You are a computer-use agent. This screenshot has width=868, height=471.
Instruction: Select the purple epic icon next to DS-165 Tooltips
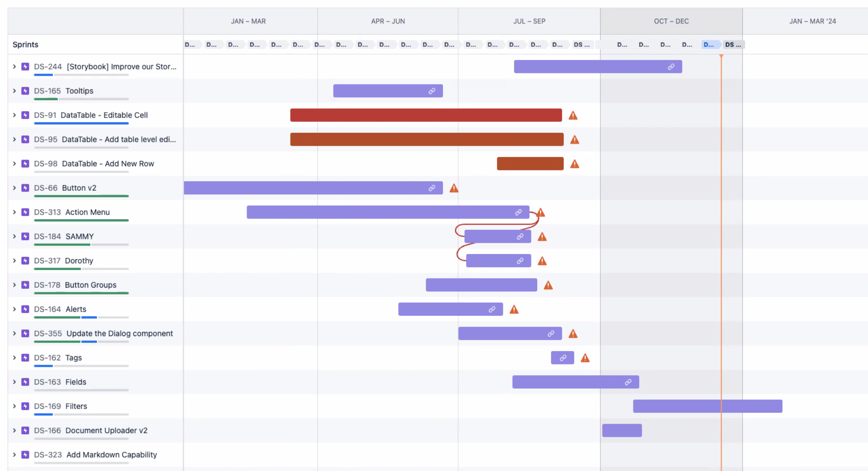(25, 91)
